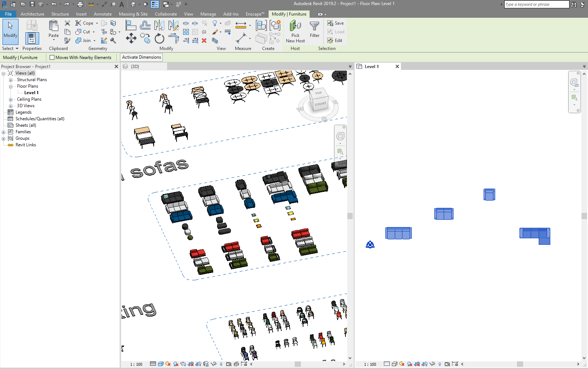Open the Architecture ribbon tab
This screenshot has height=369, width=588.
(32, 14)
